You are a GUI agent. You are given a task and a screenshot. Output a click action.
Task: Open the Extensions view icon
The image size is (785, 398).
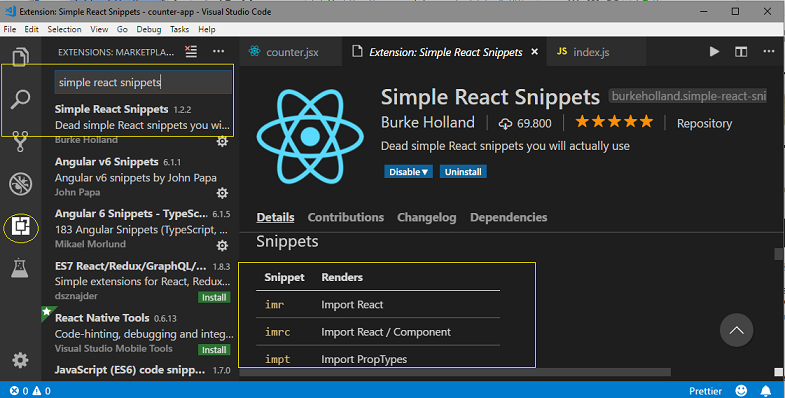point(21,227)
